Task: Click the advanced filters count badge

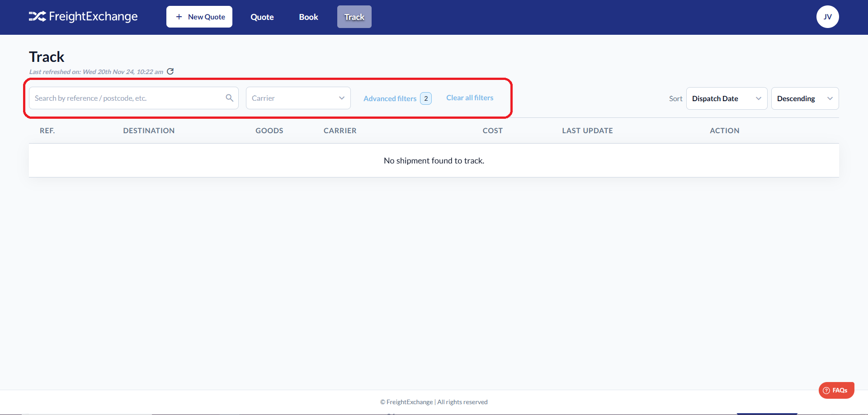Action: 426,98
